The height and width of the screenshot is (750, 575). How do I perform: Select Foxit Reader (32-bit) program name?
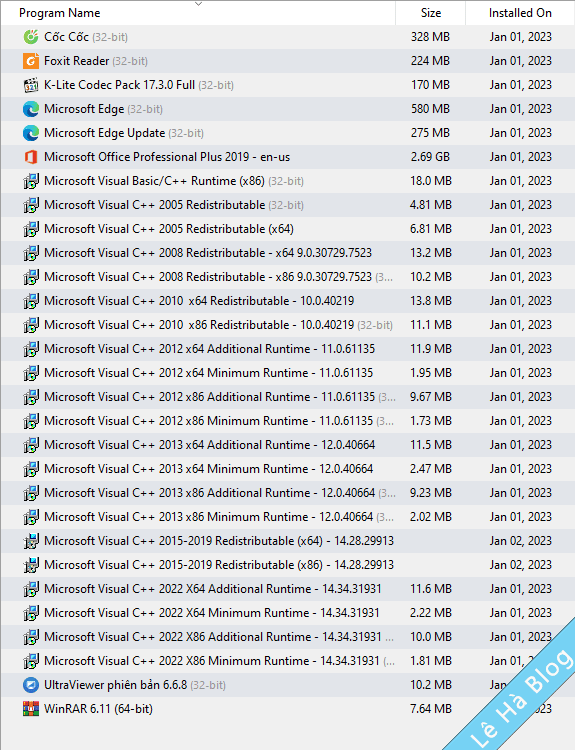pyautogui.click(x=96, y=61)
